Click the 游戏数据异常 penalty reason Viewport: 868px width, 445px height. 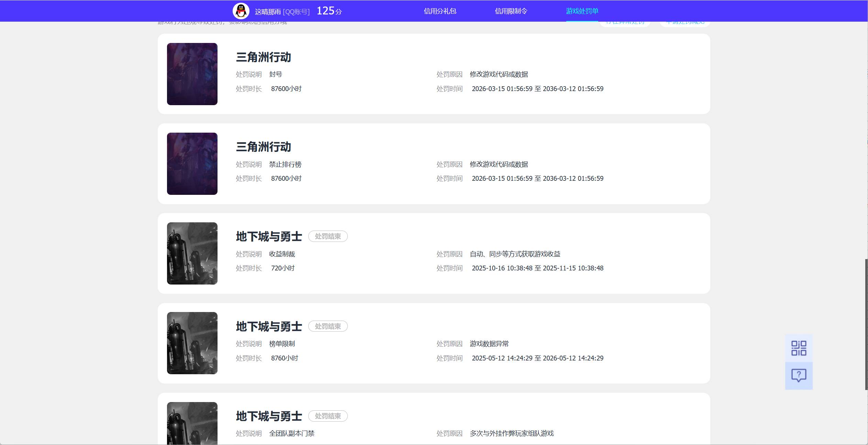489,344
